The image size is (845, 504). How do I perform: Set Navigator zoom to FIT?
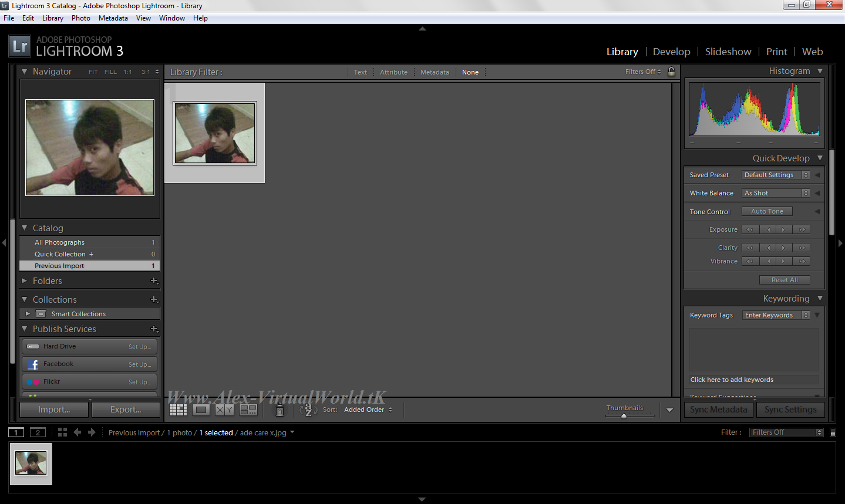(x=93, y=72)
